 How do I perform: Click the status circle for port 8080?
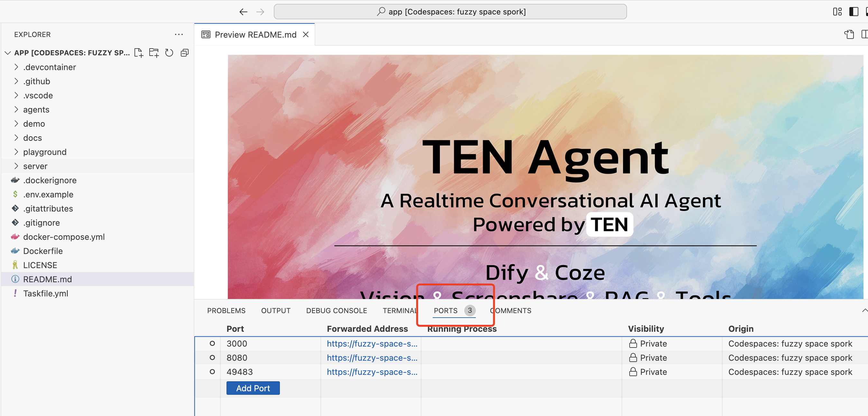[212, 358]
